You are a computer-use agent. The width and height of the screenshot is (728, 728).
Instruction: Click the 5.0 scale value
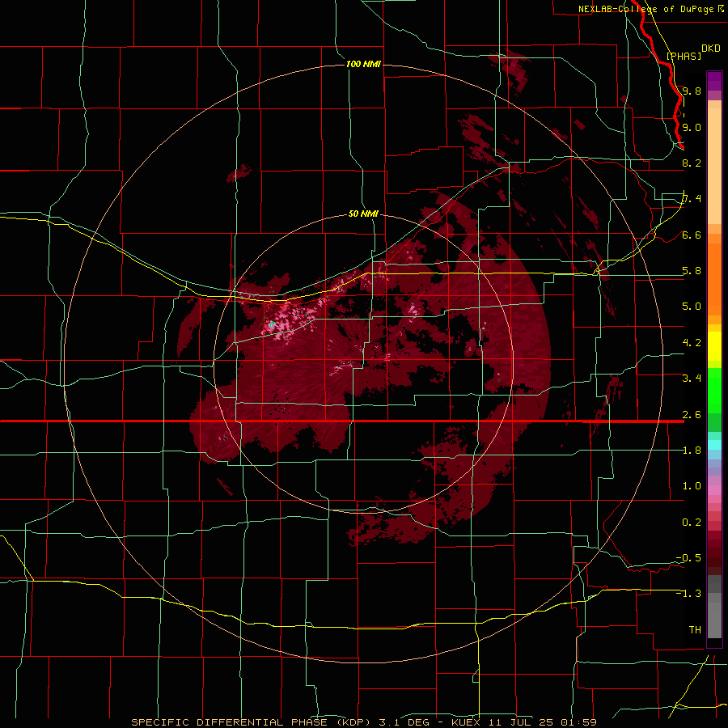coord(692,307)
